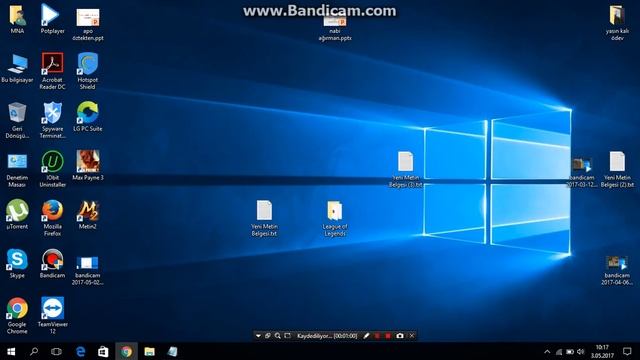This screenshot has width=640, height=360.
Task: Open taskbar search magnifier
Action: [x=34, y=351]
